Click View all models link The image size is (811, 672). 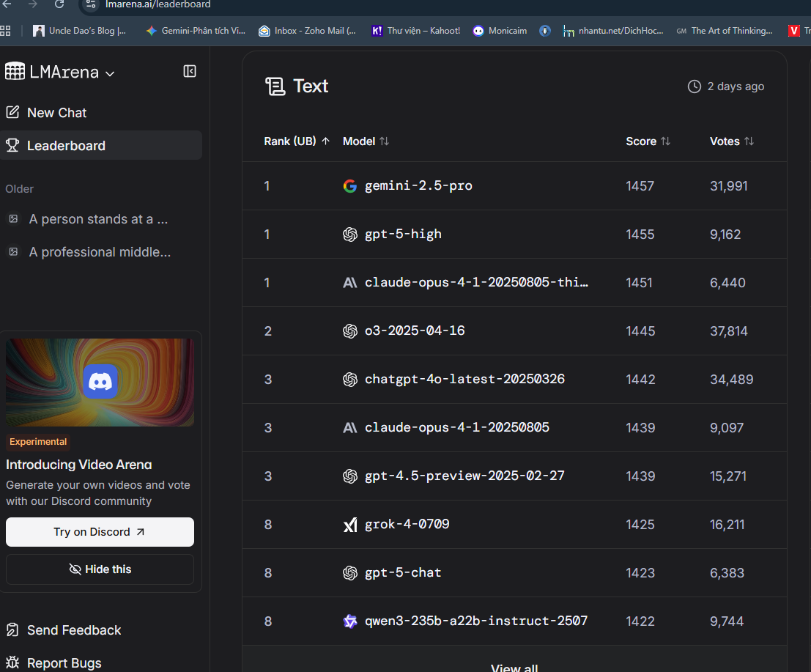[x=514, y=667]
